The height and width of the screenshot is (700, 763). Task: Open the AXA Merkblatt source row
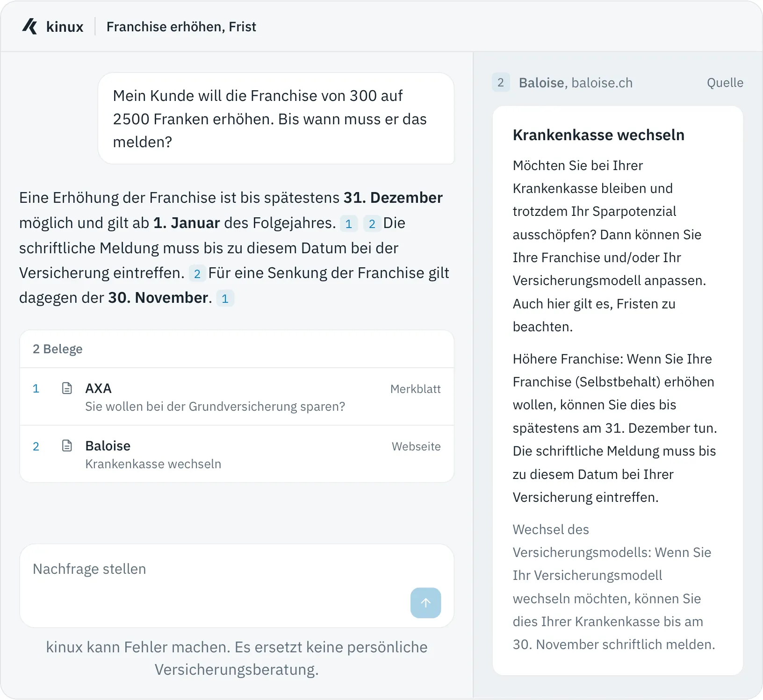point(237,397)
